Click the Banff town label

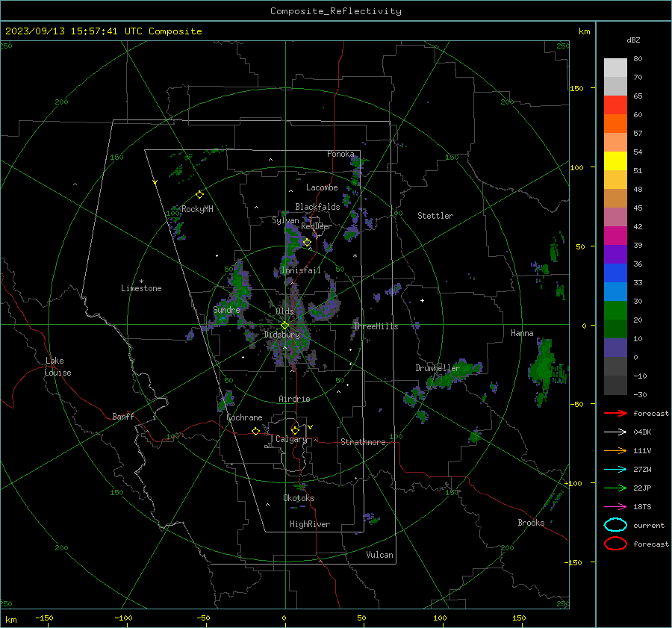pyautogui.click(x=123, y=417)
